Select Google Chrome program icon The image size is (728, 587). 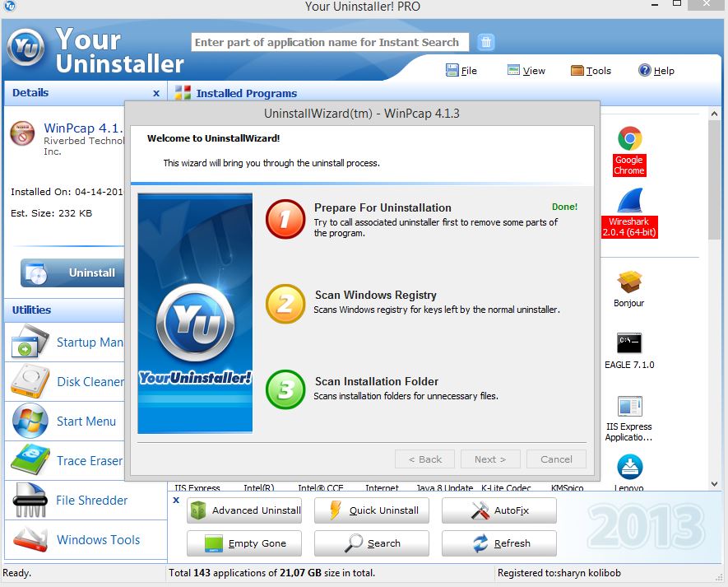(629, 151)
